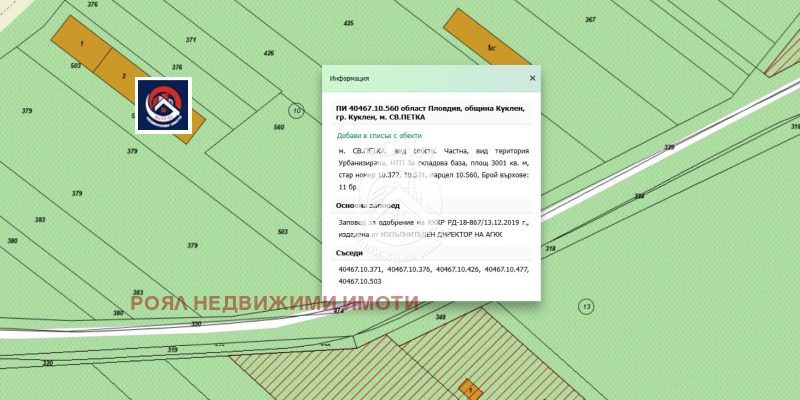Click parcel label 319
Screen dimensions: 800x400
172,349
